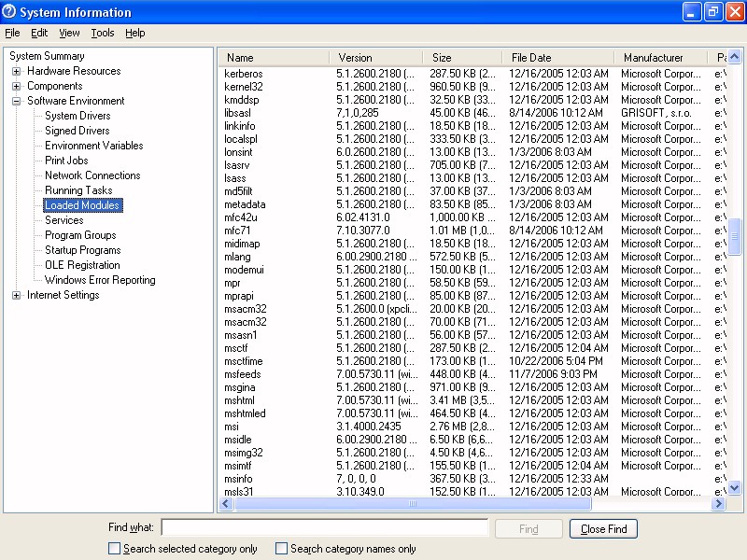Viewport: 747px width, 560px height.
Task: Sort list by the Manufacturer column header
Action: [653, 58]
